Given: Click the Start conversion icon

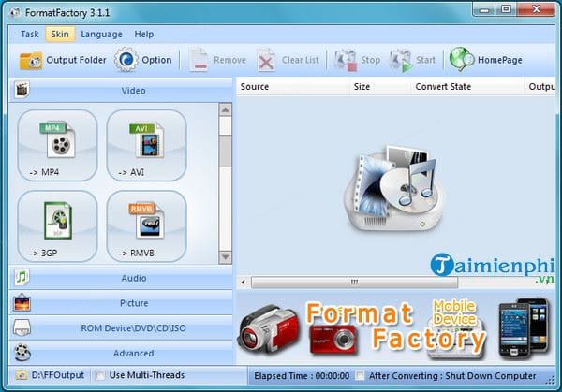Looking at the screenshot, I should point(401,60).
